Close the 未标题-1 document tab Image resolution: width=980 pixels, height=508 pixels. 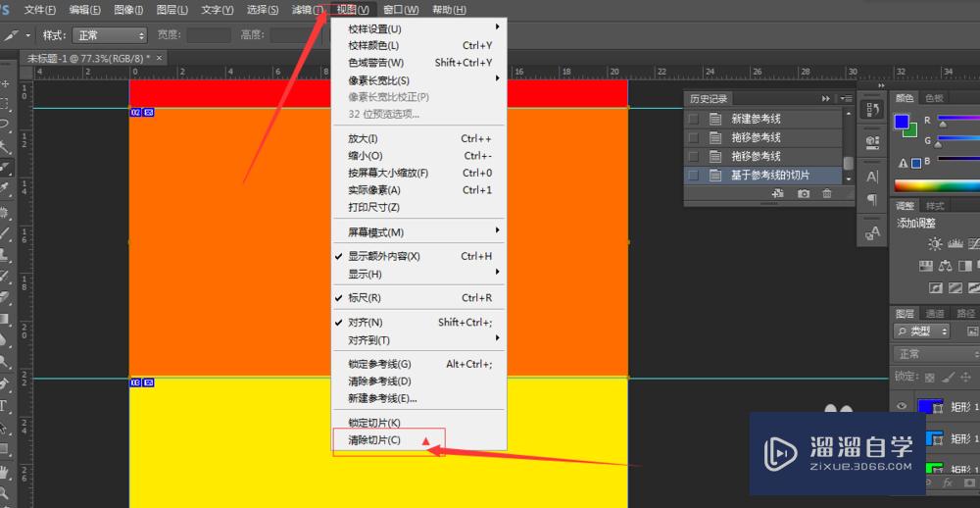tap(159, 58)
